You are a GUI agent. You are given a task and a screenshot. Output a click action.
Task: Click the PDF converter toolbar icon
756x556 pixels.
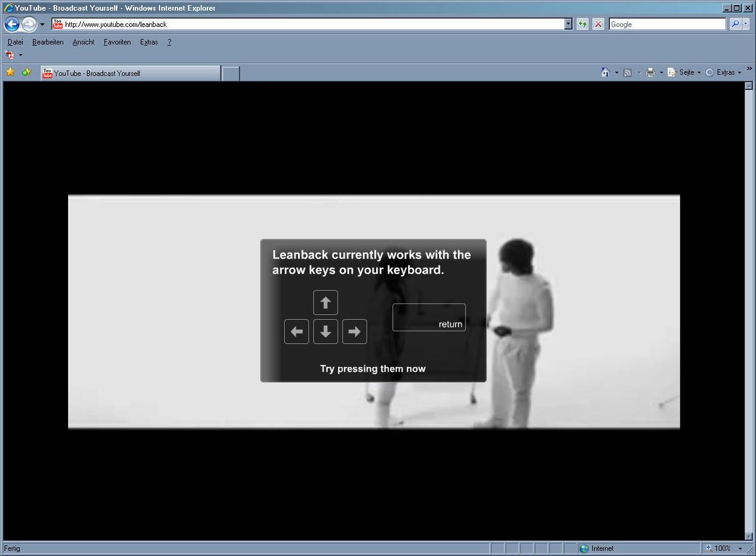pyautogui.click(x=9, y=55)
